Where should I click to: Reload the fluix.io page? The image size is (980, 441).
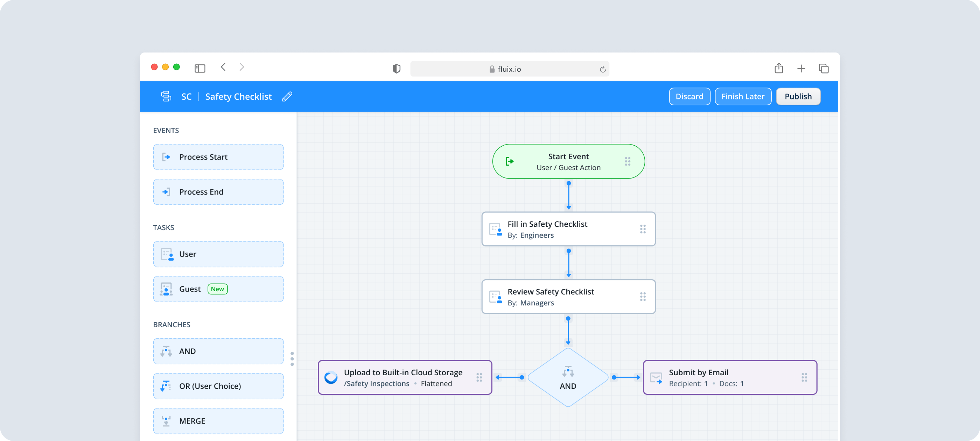point(602,69)
